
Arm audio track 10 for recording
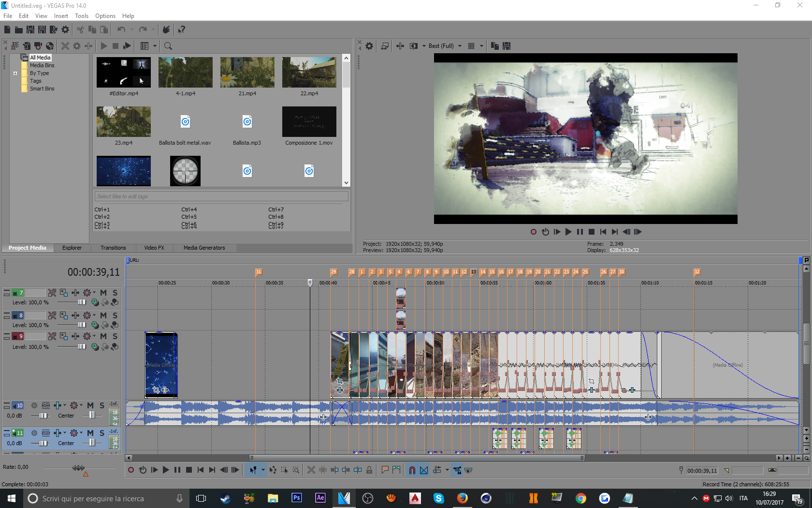pyautogui.click(x=34, y=405)
